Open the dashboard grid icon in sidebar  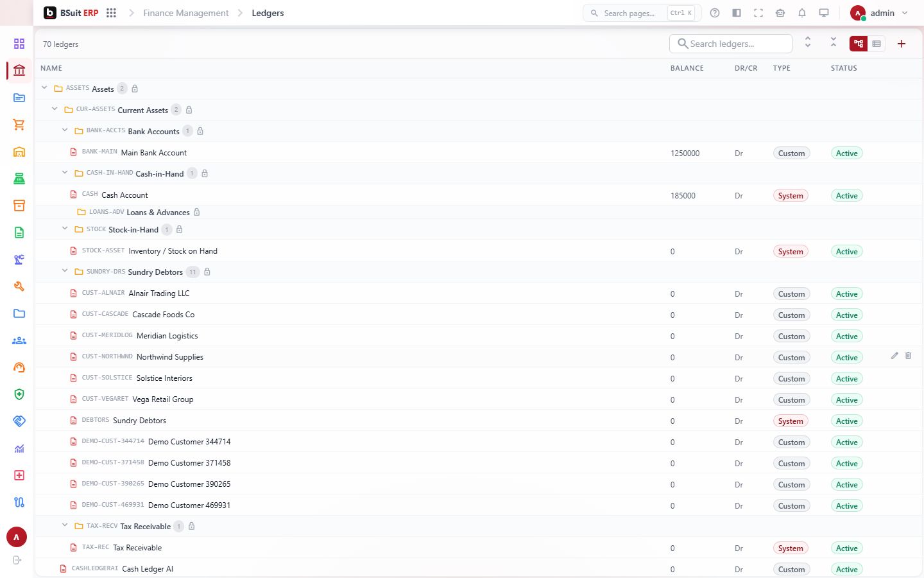click(19, 44)
